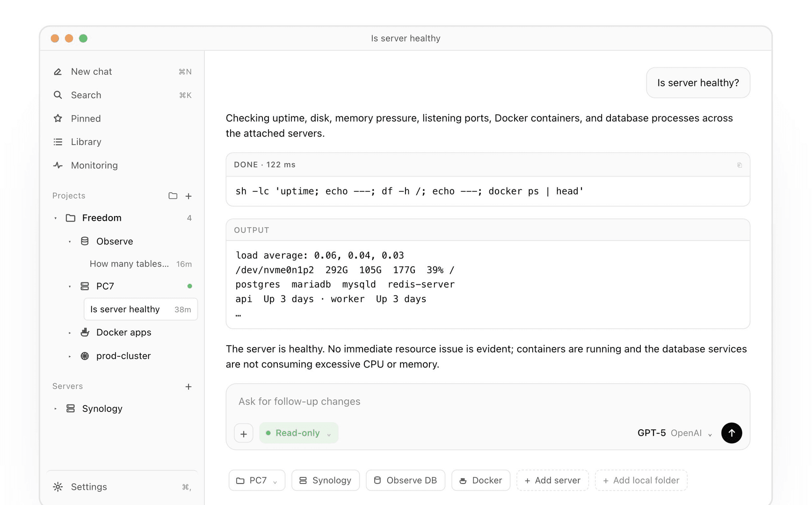Click the Settings gear icon

pyautogui.click(x=58, y=487)
